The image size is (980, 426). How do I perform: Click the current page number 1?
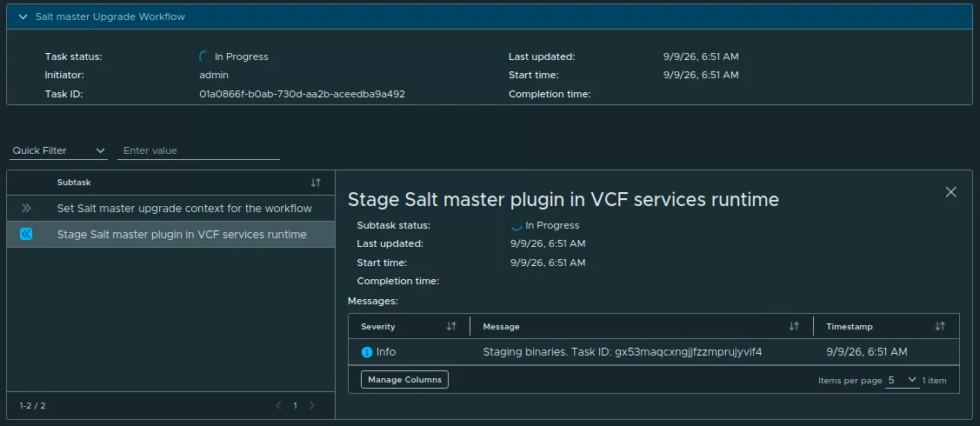(296, 405)
